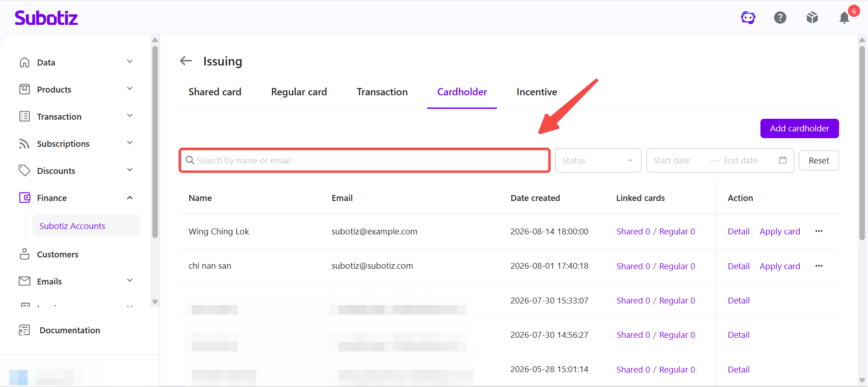Select the Cardholder tab
The image size is (868, 387).
pos(462,92)
